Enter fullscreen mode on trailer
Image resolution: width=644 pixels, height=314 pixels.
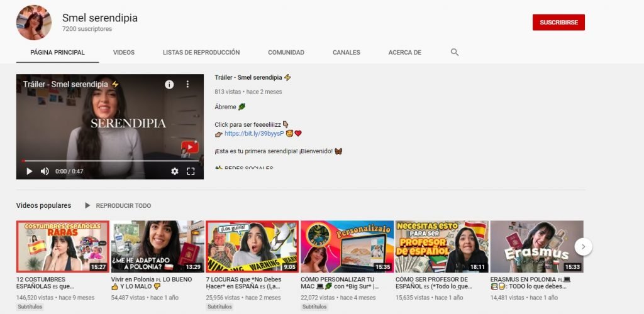pos(191,171)
